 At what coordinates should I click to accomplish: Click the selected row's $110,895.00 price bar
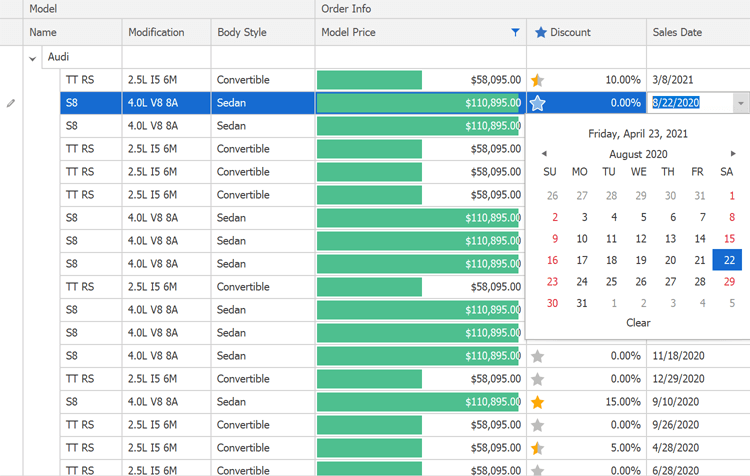pos(418,103)
